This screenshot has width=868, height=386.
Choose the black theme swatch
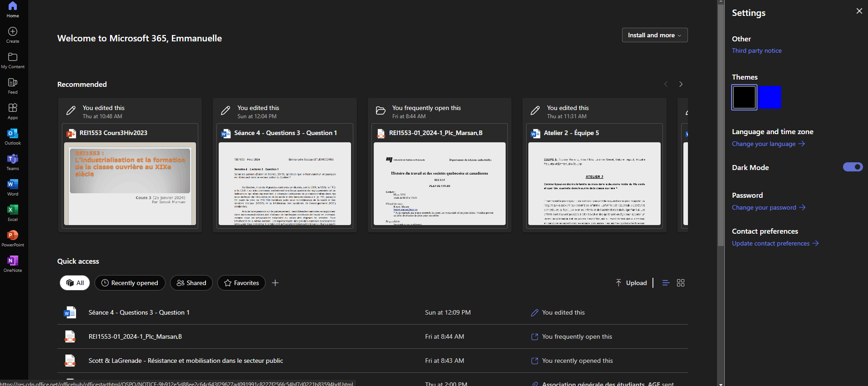pos(744,97)
